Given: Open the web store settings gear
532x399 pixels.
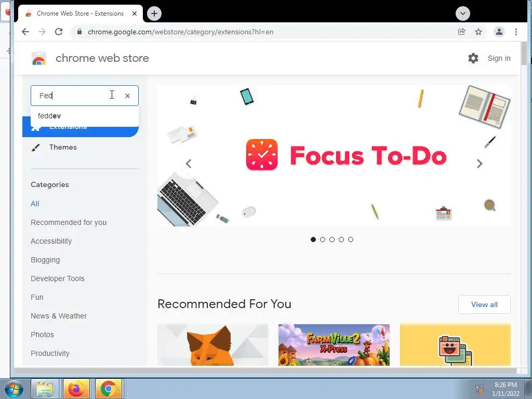Looking at the screenshot, I should (473, 58).
